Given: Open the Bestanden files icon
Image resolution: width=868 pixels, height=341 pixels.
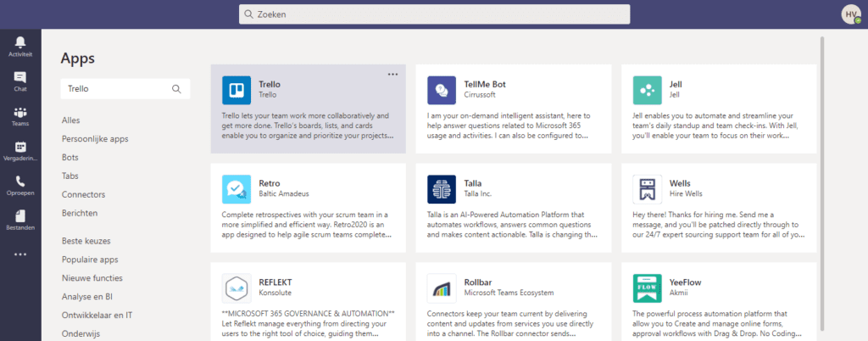Looking at the screenshot, I should click(x=20, y=216).
